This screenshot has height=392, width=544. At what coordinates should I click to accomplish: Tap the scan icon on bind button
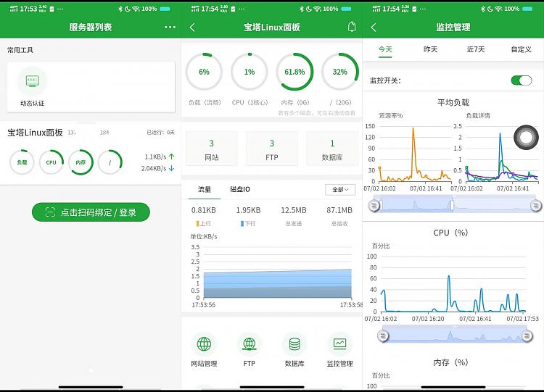point(50,212)
